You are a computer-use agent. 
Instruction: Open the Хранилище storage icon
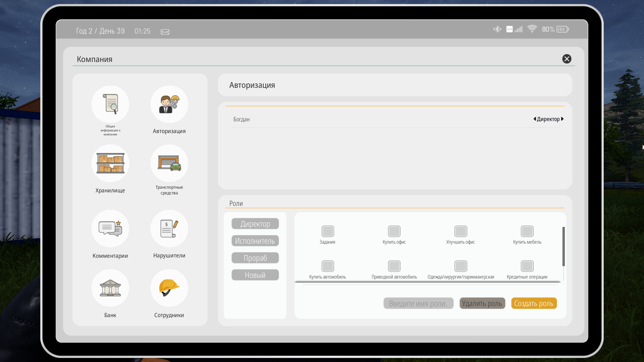click(110, 163)
